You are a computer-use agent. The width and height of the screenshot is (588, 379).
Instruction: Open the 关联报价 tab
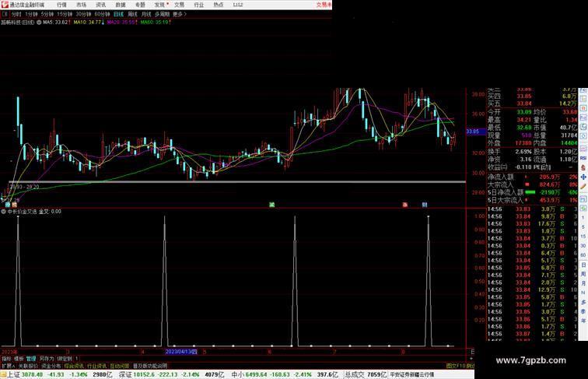(28, 366)
